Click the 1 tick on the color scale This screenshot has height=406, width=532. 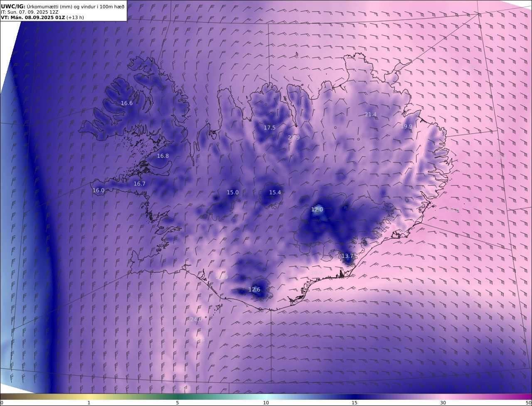click(x=89, y=403)
